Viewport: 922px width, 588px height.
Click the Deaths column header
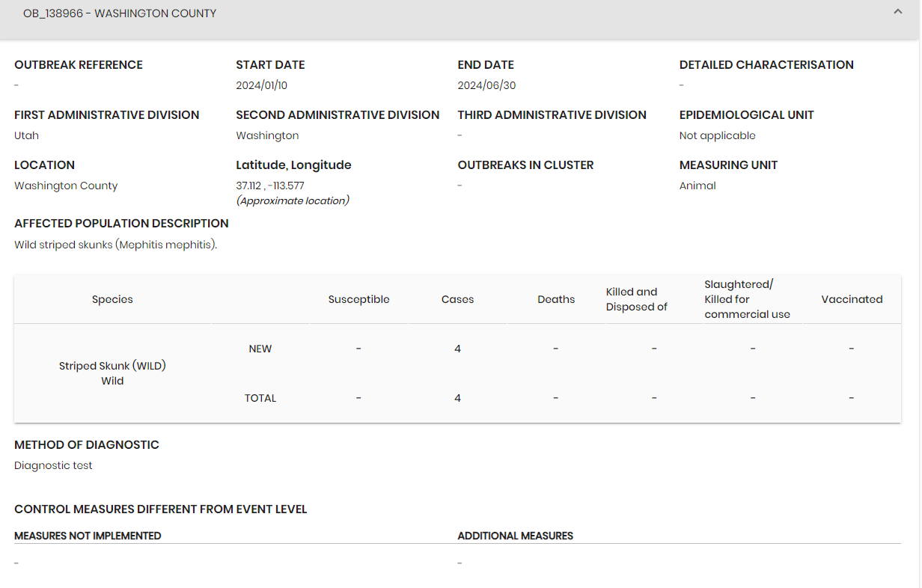(x=556, y=299)
